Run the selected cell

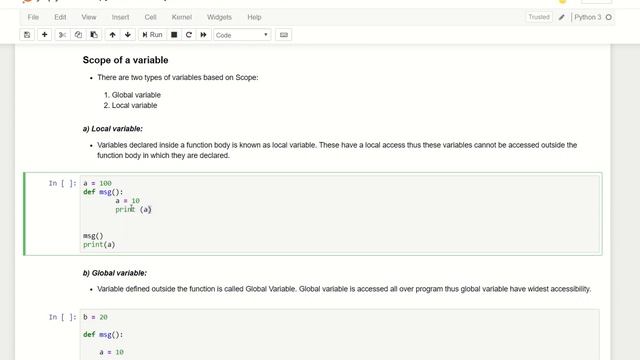pos(152,35)
